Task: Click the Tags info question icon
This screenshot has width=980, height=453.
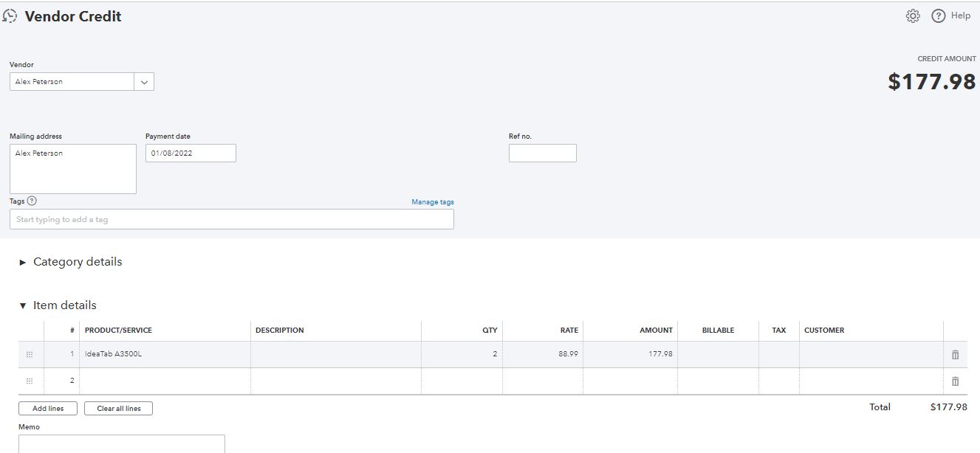Action: (32, 201)
